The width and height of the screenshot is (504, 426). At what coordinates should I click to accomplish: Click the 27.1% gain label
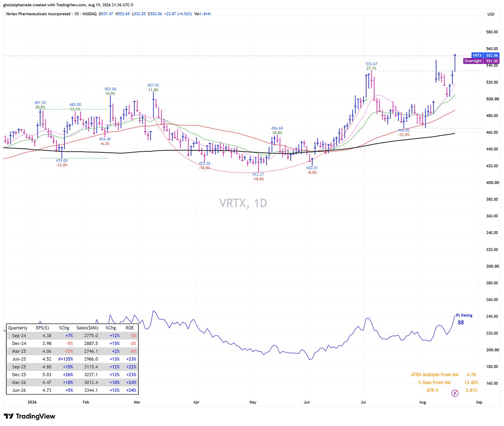pos(371,69)
